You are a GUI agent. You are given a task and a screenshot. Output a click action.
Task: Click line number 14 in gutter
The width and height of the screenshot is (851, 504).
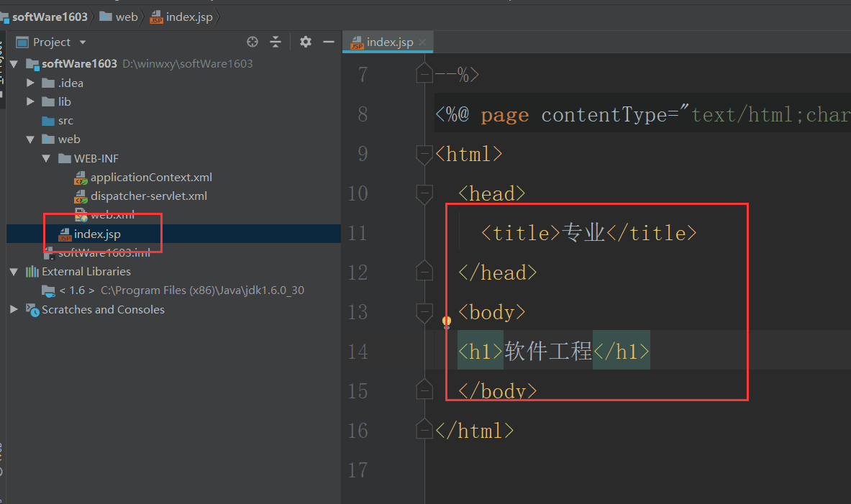(358, 352)
